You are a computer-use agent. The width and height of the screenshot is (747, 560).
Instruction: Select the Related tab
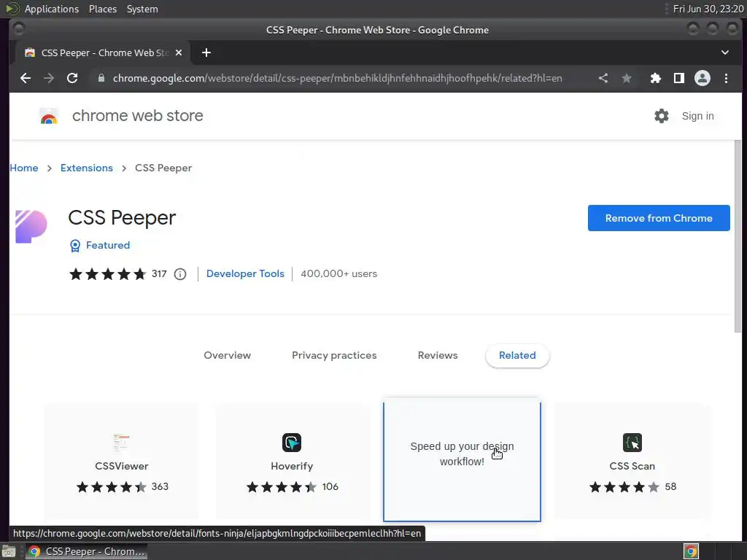(x=517, y=355)
